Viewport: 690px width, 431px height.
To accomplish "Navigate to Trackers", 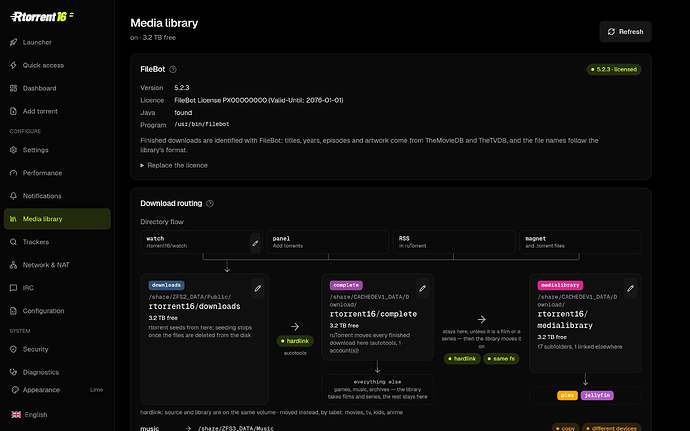I will 57,242.
